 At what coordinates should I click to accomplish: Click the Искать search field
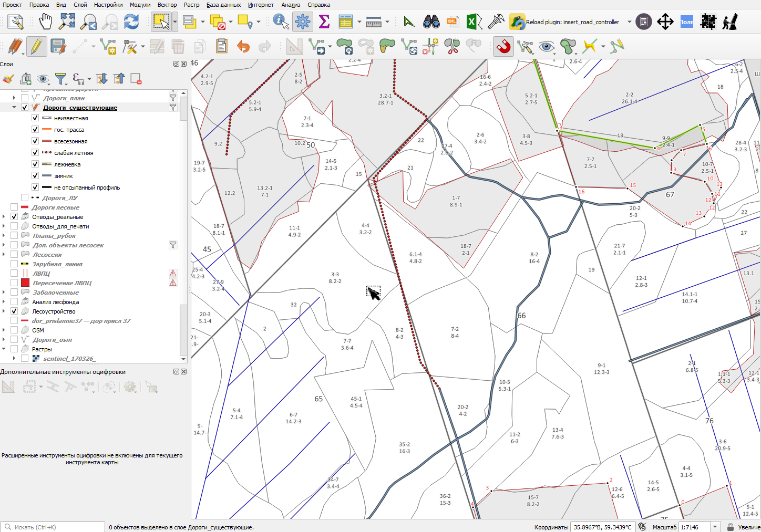point(53,527)
